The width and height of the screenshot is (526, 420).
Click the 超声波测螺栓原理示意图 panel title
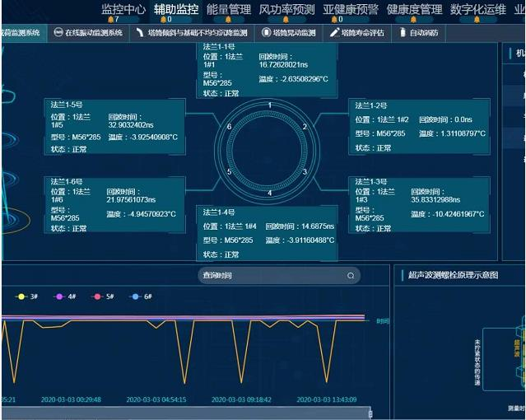coord(454,275)
